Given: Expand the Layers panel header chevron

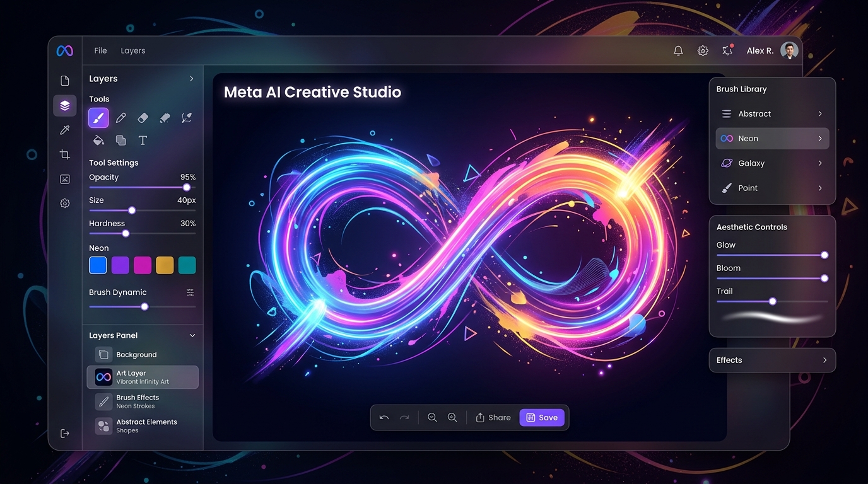Looking at the screenshot, I should (x=192, y=79).
